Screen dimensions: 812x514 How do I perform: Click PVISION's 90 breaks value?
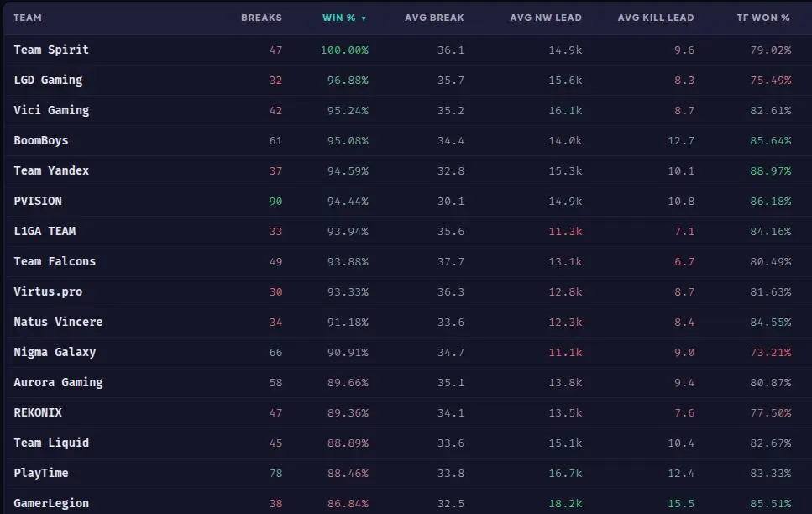tap(275, 201)
